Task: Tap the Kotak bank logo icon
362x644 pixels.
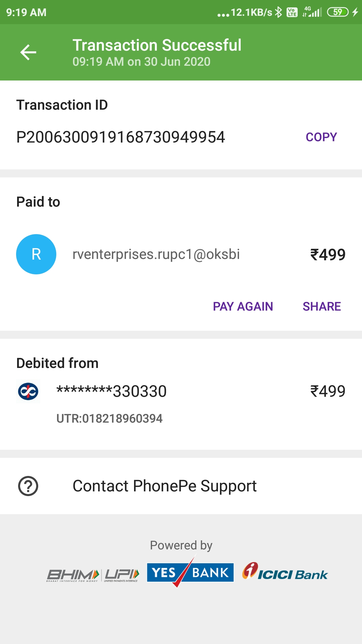Action: [x=28, y=391]
